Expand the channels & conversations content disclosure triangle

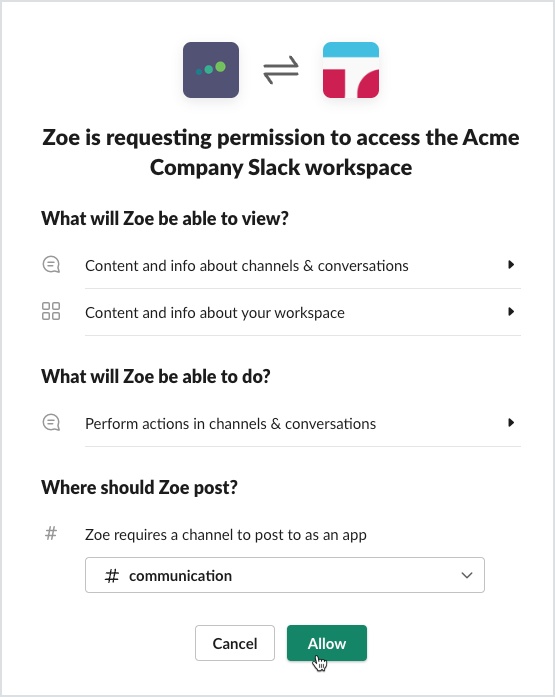(511, 264)
